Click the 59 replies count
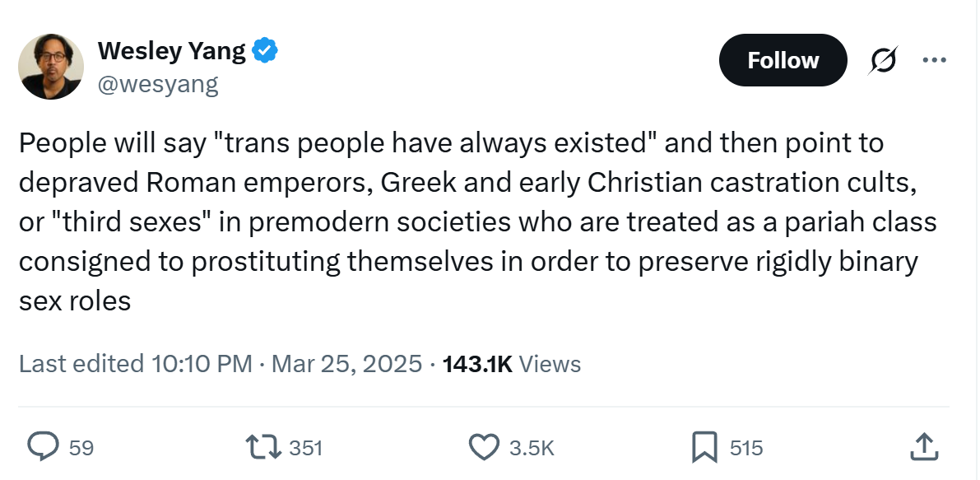The height and width of the screenshot is (480, 980). point(81,448)
